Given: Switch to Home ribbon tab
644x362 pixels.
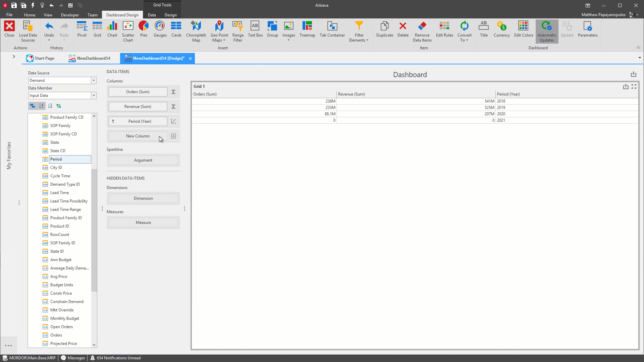Looking at the screenshot, I should coord(30,15).
